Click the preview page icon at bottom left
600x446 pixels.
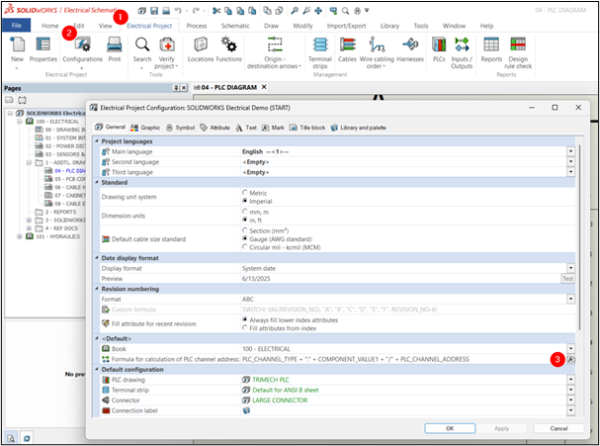pyautogui.click(x=11, y=438)
